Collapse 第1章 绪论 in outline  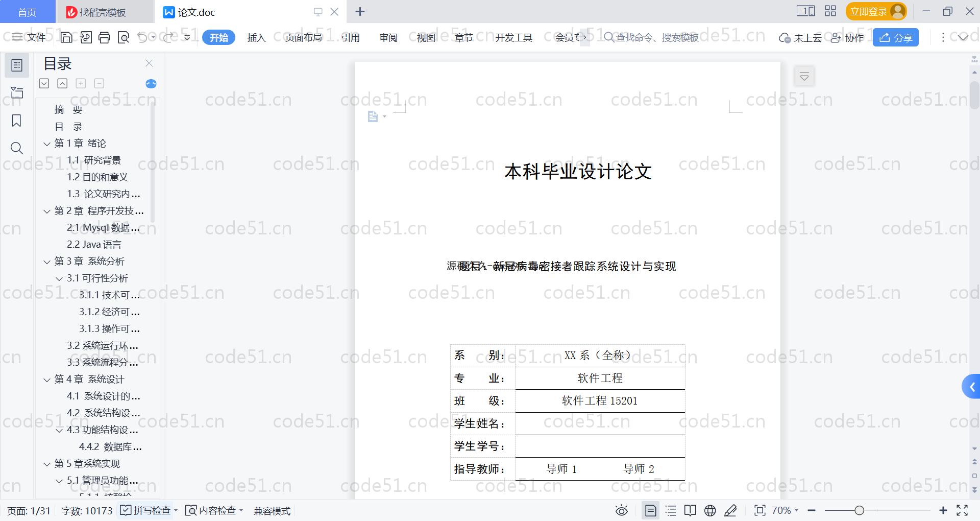coord(47,144)
